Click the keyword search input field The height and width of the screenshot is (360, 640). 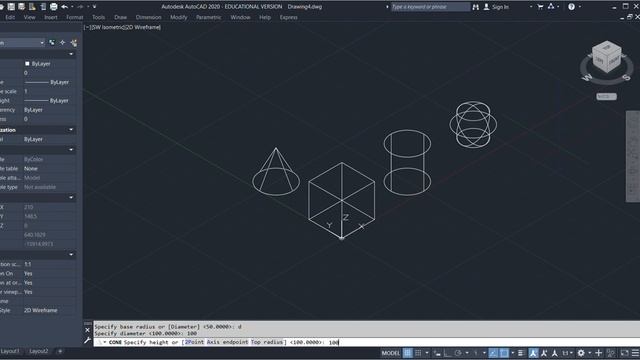click(430, 7)
